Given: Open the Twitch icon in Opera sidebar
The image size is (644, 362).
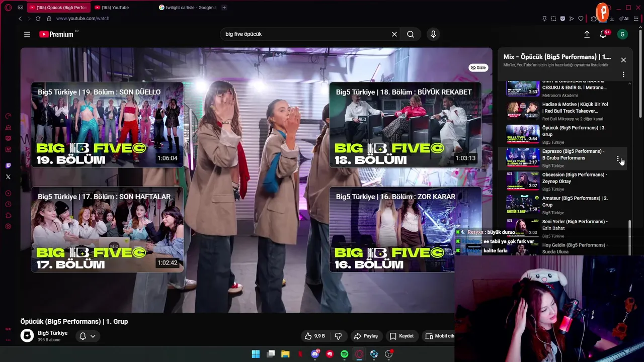Looking at the screenshot, I should coord(8,165).
